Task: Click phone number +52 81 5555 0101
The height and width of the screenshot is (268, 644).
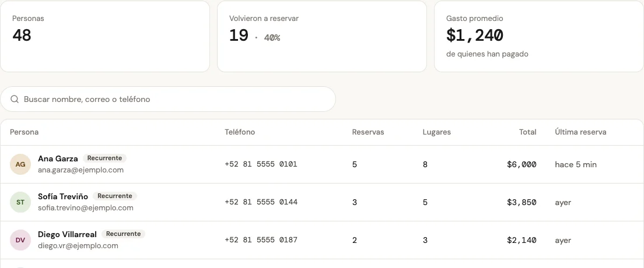Action: click(x=261, y=164)
